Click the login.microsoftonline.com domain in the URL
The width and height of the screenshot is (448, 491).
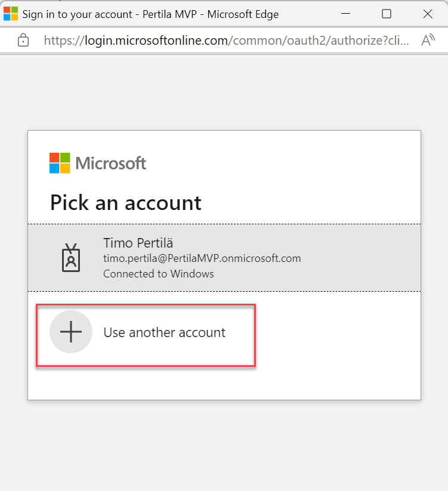pyautogui.click(x=155, y=41)
